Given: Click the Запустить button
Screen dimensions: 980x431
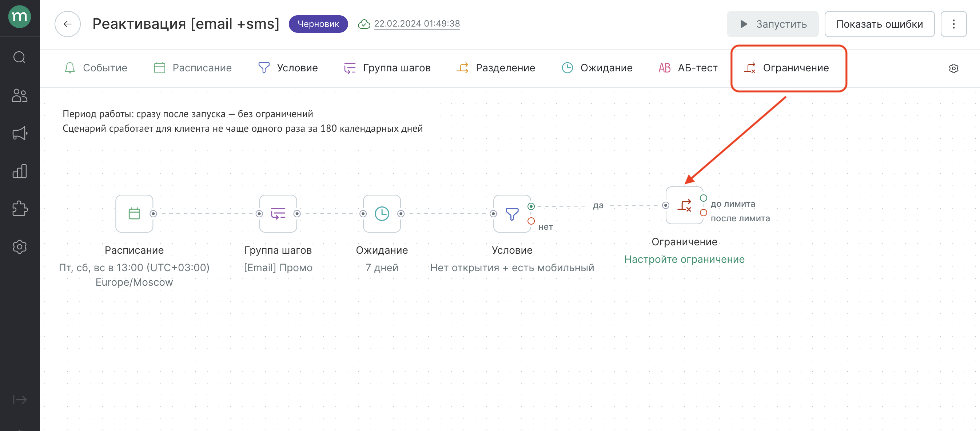Looking at the screenshot, I should tap(772, 24).
